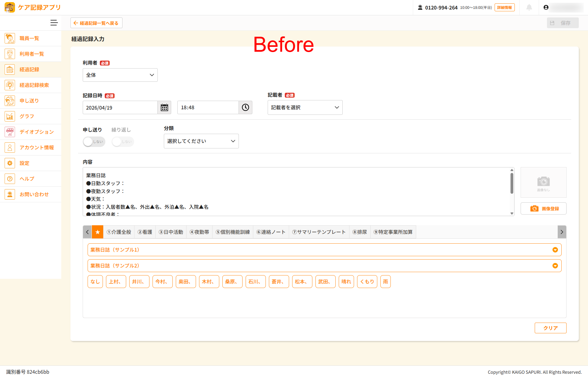
Task: Click the 画像登録 button
Action: click(543, 208)
